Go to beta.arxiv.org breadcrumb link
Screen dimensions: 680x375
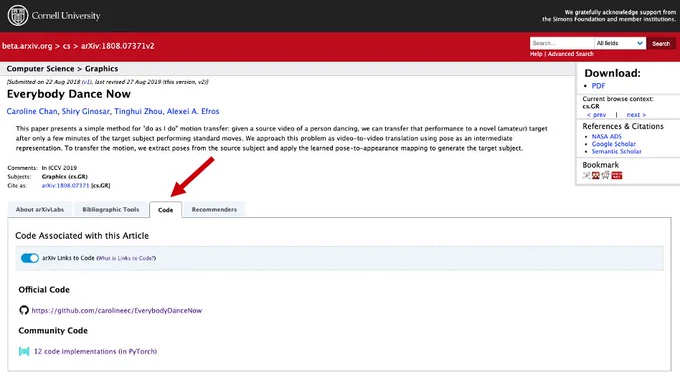coord(27,46)
